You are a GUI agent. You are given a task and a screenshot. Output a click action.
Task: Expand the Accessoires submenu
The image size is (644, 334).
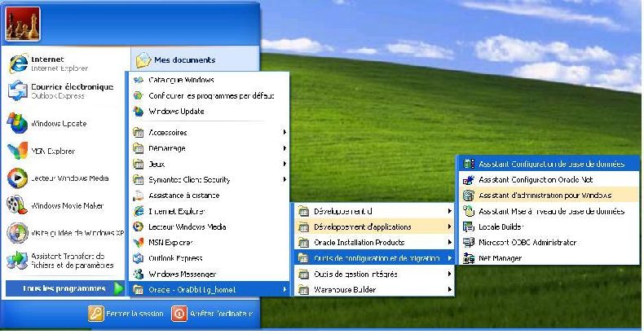click(210, 132)
